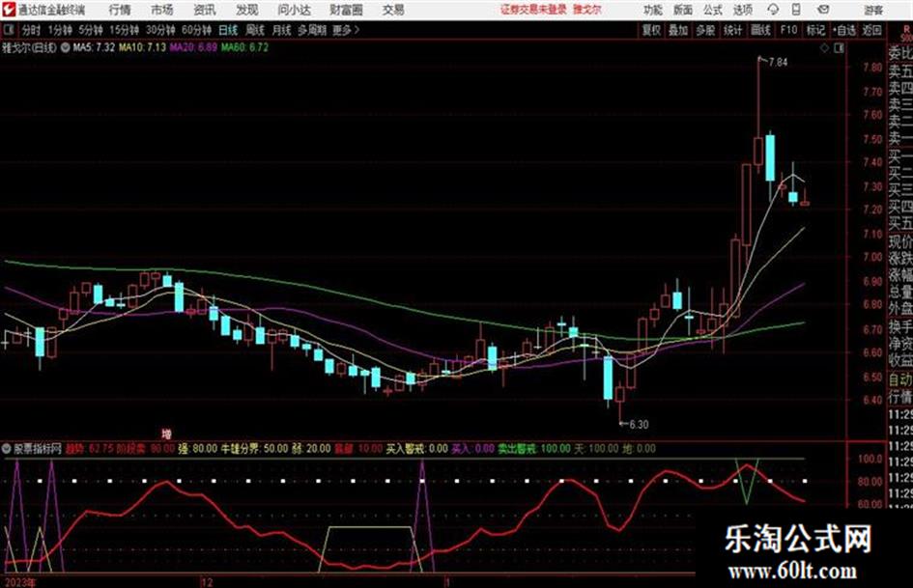Click the 叠加 overlay button
The image size is (913, 588).
[x=678, y=30]
